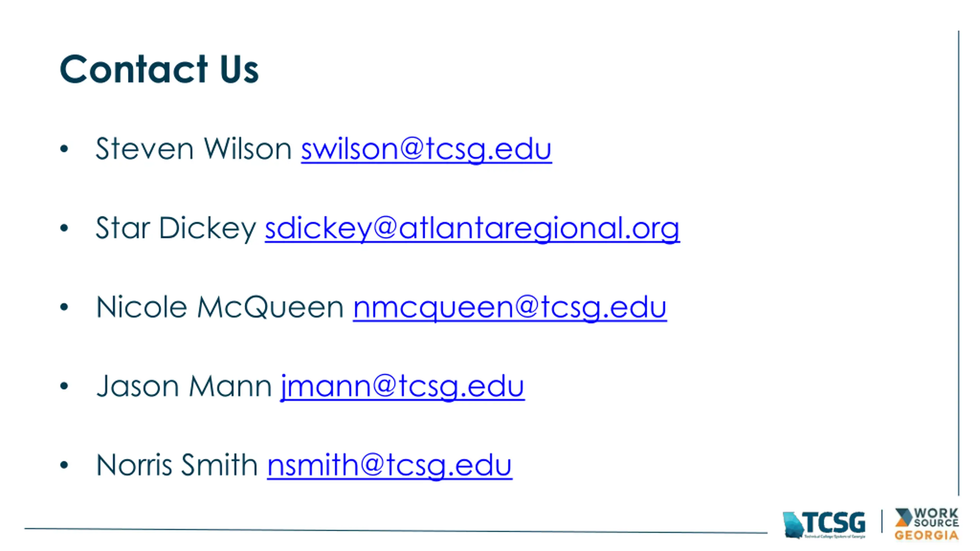This screenshot has width=980, height=551.
Task: Click the bullet point before Norris Smith
Action: [x=64, y=465]
